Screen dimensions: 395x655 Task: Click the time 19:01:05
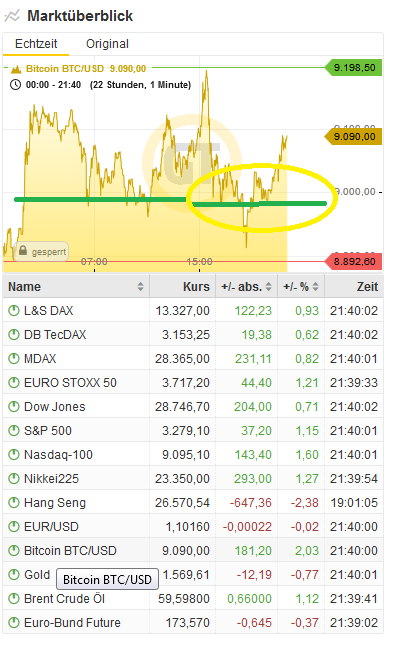[354, 503]
